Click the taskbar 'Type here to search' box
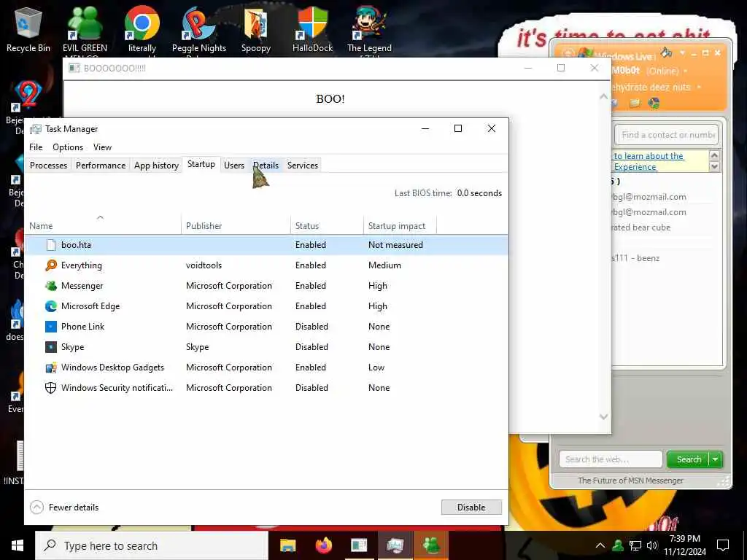 tap(152, 545)
